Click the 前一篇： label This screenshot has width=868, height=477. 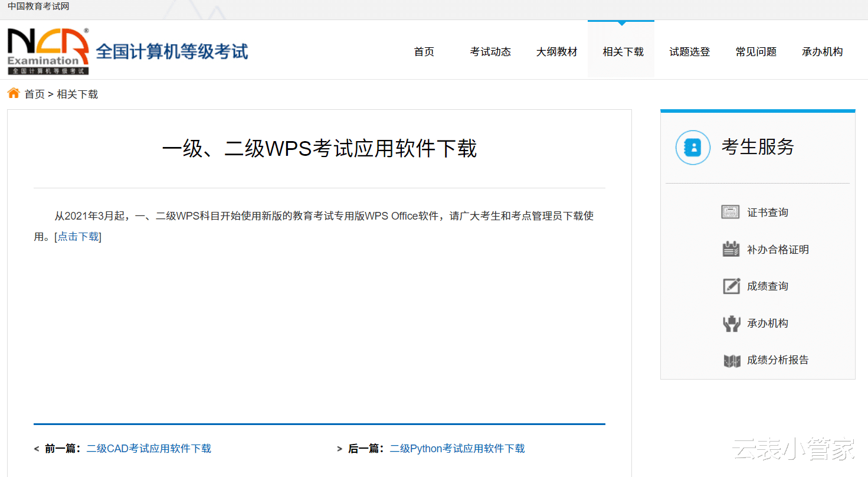[63, 449]
